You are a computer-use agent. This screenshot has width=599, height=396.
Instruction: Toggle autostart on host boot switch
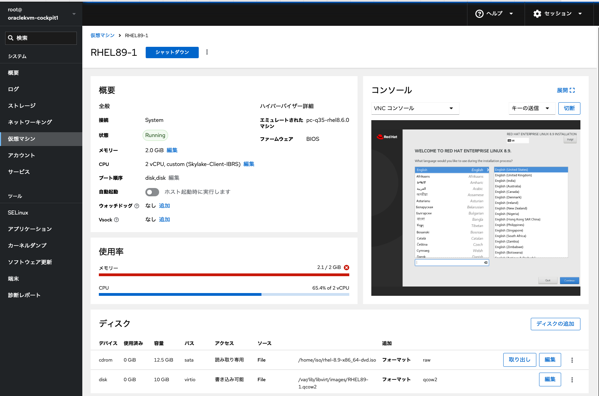[152, 192]
